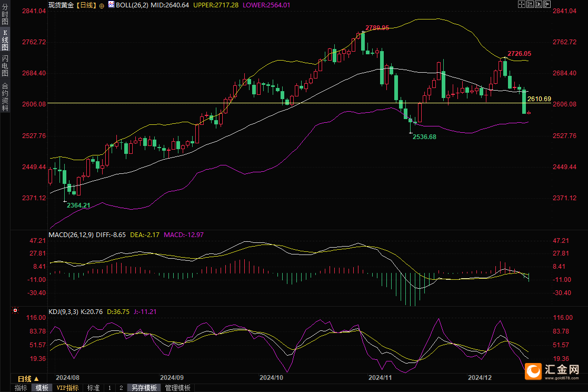
Task: Select template number 2
Action: [x=121, y=388]
